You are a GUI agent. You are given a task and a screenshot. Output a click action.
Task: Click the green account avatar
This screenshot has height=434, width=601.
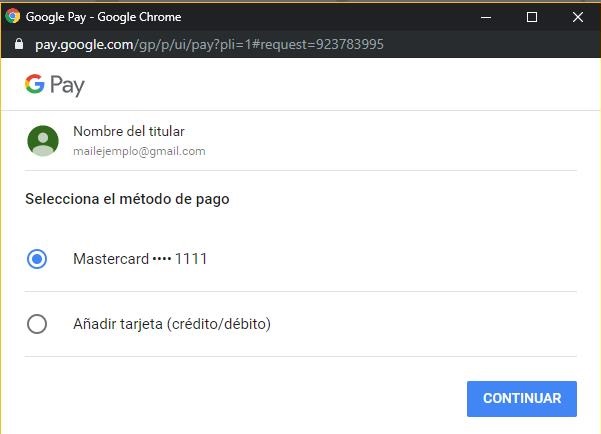click(43, 141)
